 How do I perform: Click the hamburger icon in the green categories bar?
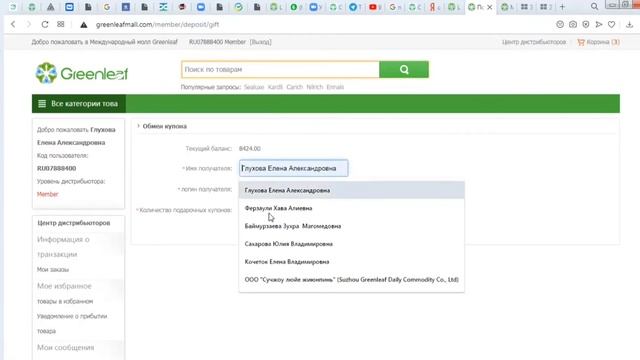(42, 104)
